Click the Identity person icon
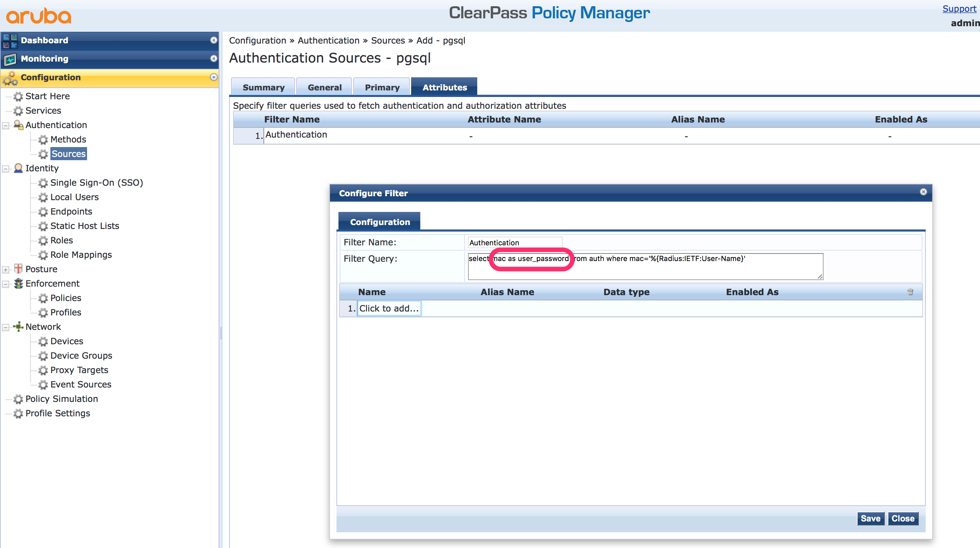 point(18,168)
